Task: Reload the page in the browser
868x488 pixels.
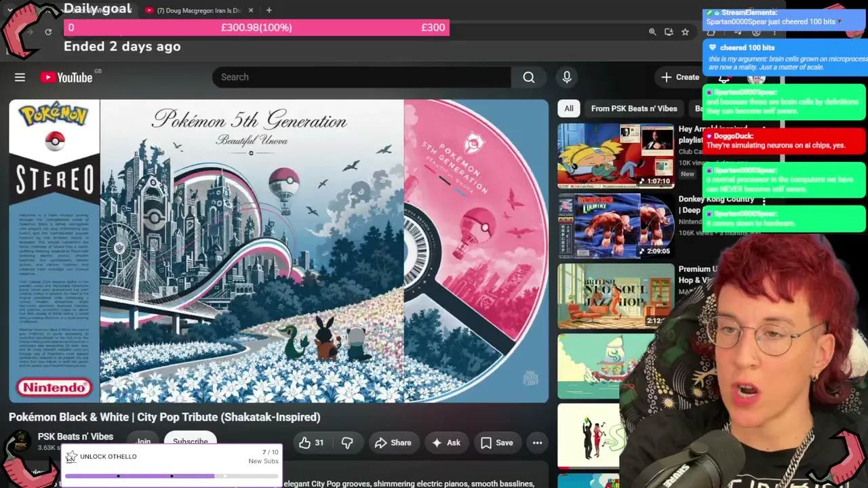Action: (x=48, y=32)
